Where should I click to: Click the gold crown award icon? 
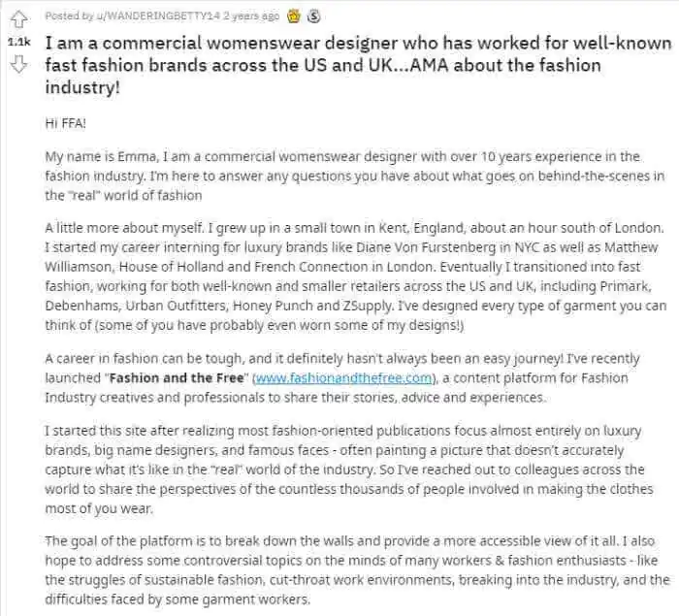[294, 16]
